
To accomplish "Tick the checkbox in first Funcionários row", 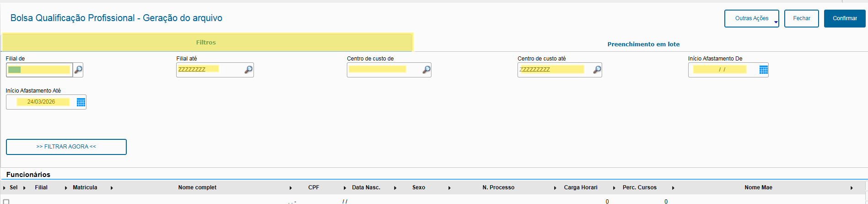I will point(6,202).
